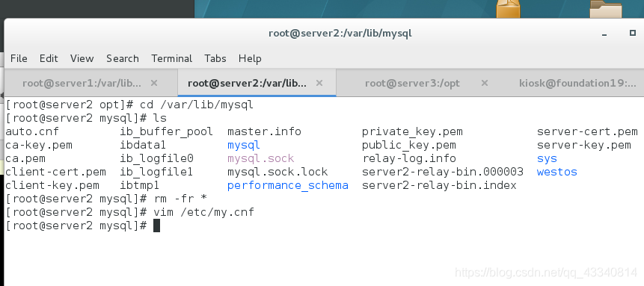Click the private_key.pem file name
644x286 pixels.
pos(412,131)
